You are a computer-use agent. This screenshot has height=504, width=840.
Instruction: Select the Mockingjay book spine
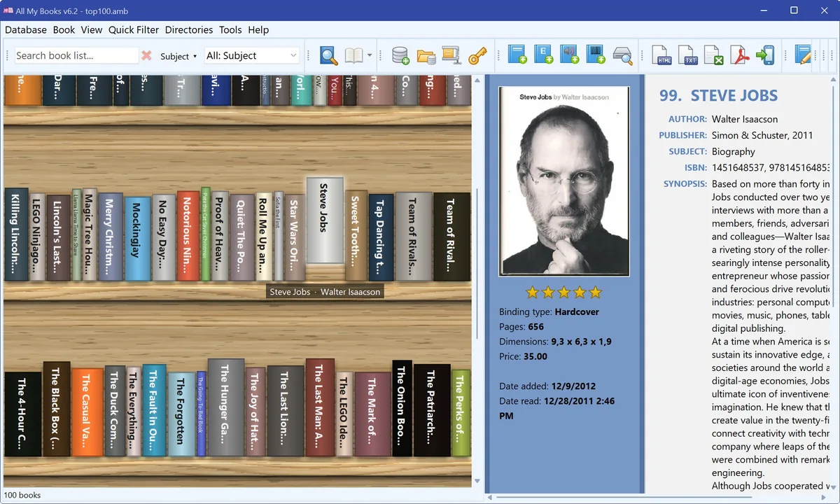pyautogui.click(x=138, y=238)
